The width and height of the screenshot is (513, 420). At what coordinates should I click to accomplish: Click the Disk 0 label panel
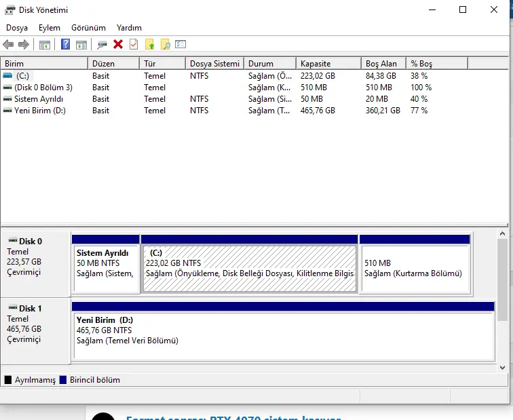(35, 264)
